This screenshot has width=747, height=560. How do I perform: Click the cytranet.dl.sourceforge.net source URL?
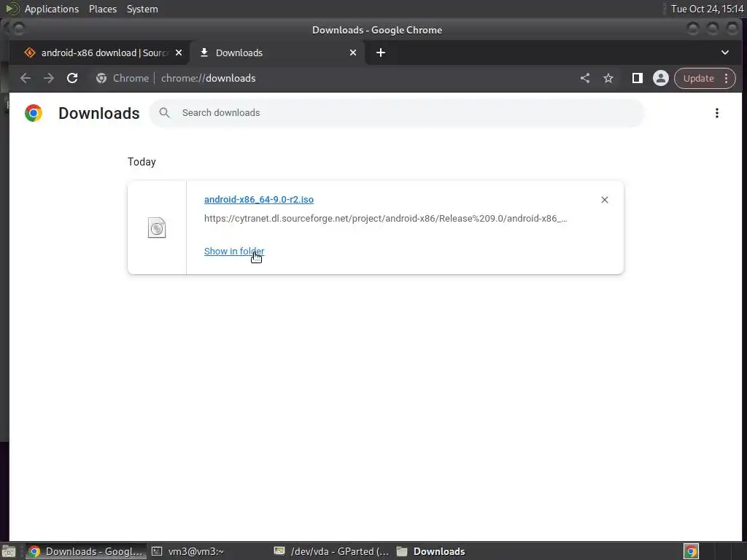pyautogui.click(x=385, y=219)
